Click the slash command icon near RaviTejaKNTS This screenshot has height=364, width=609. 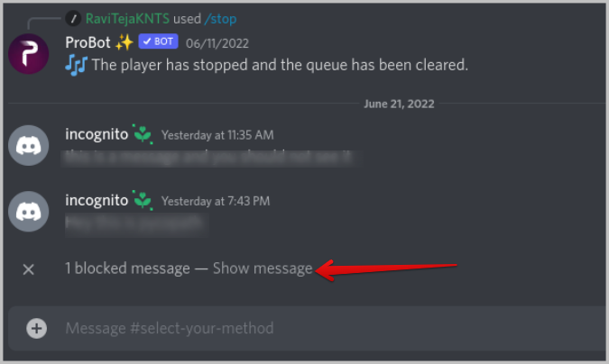[x=73, y=18]
